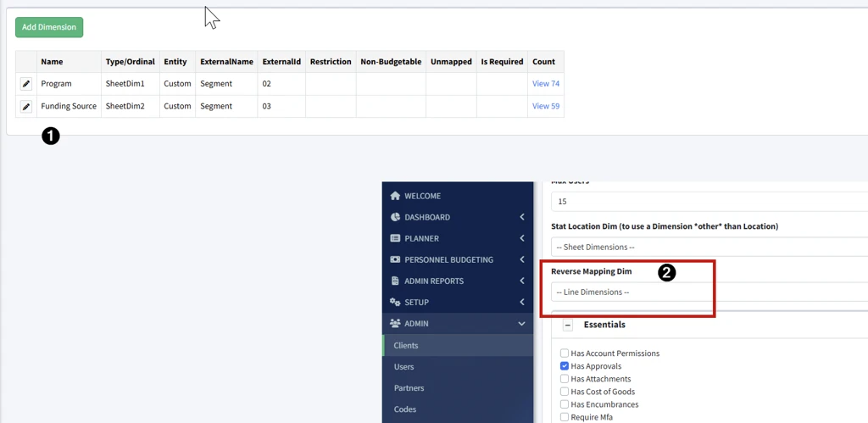
Task: Click the SheetDim2 cell
Action: point(131,106)
